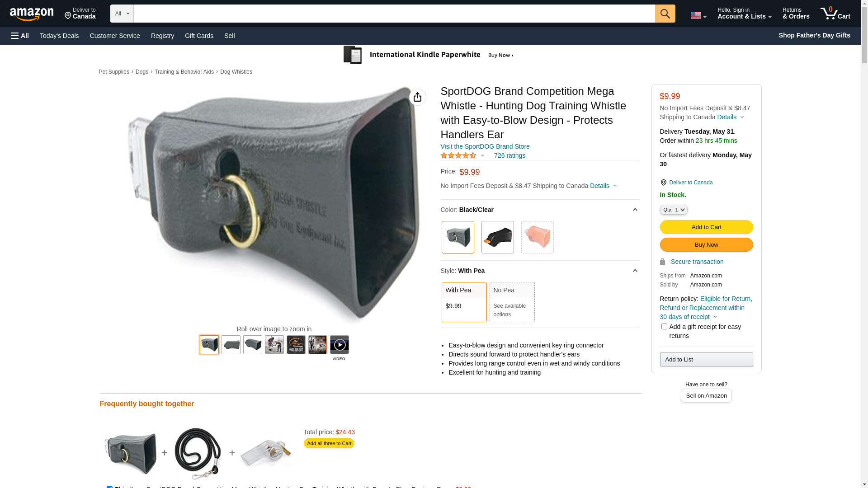Collapse the Color section chevron
This screenshot has height=488, width=868.
pyautogui.click(x=635, y=210)
